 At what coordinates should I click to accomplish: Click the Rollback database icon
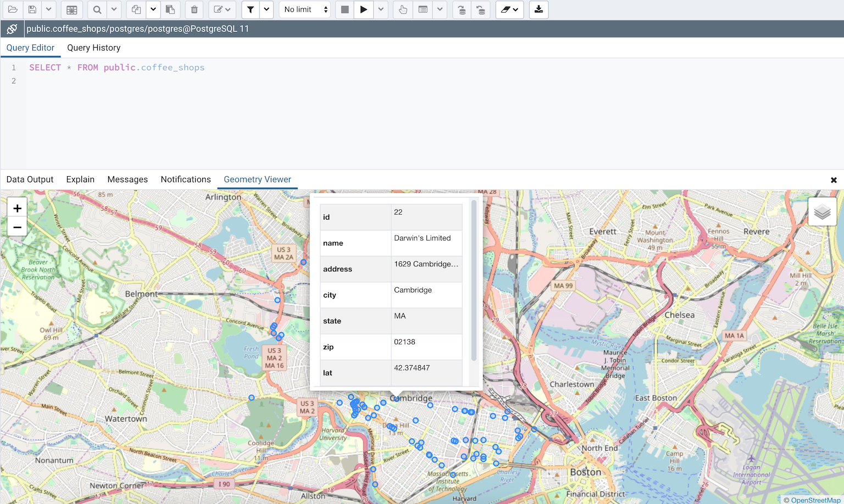[x=481, y=9]
